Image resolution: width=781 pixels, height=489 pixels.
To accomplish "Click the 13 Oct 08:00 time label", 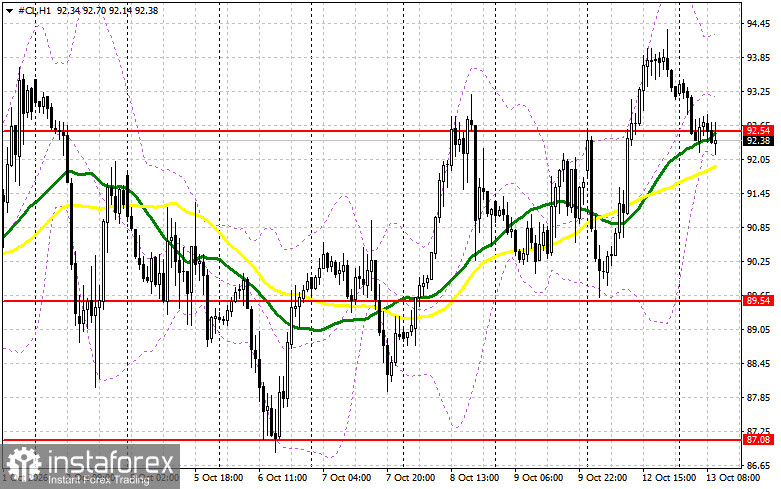I will tap(733, 478).
